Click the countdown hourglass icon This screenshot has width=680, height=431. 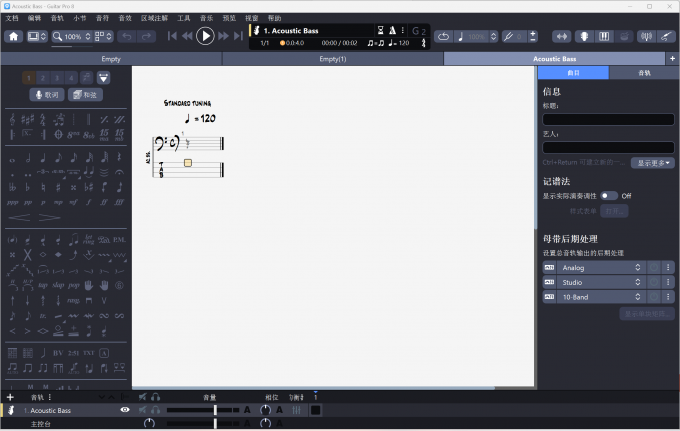[379, 30]
